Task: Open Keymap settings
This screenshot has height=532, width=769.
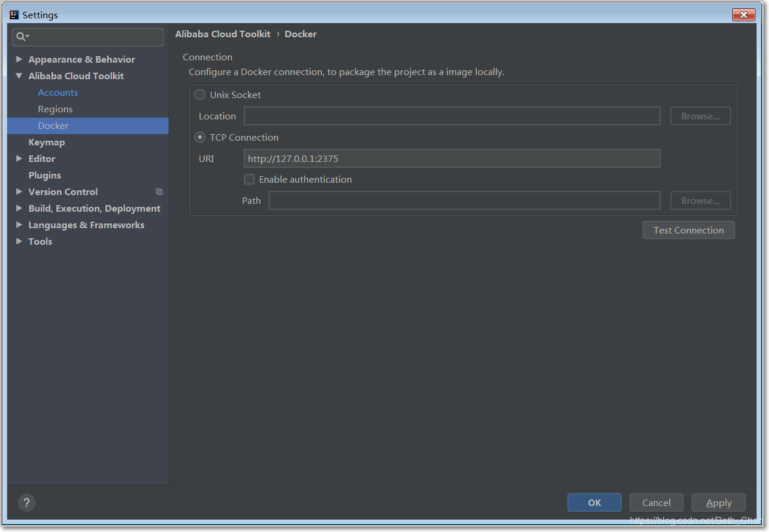Action: pos(47,142)
